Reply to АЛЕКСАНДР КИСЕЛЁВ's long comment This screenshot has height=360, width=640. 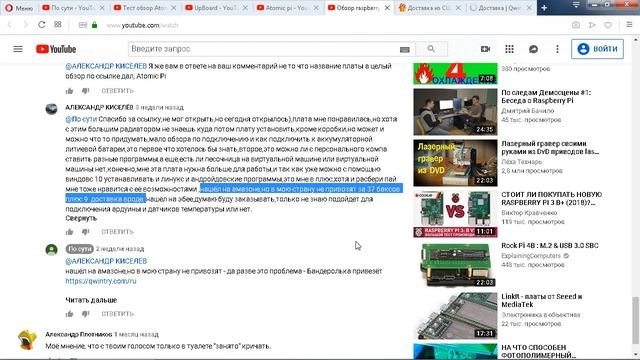[x=118, y=232]
